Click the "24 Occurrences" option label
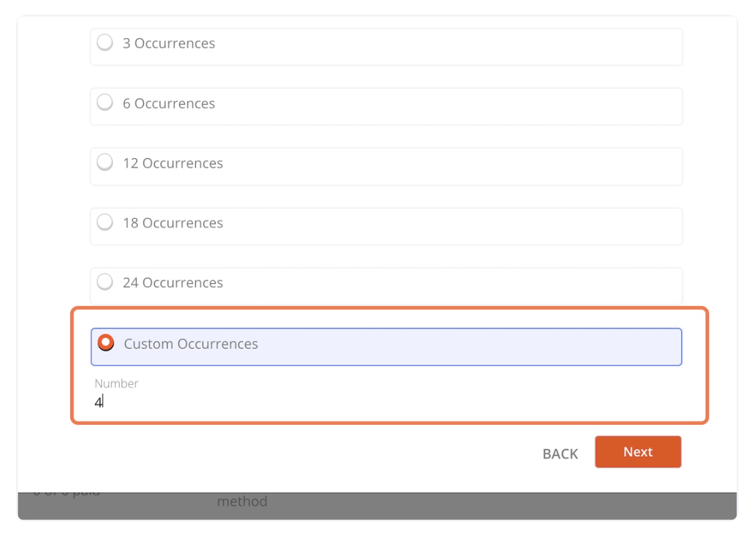Screen dimensions: 756x545 point(172,283)
